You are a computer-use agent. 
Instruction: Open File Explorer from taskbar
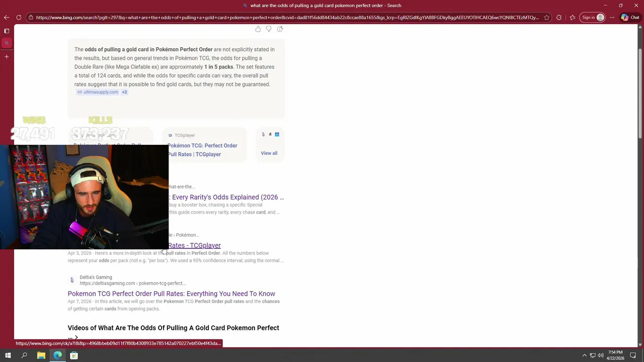pos(41,355)
